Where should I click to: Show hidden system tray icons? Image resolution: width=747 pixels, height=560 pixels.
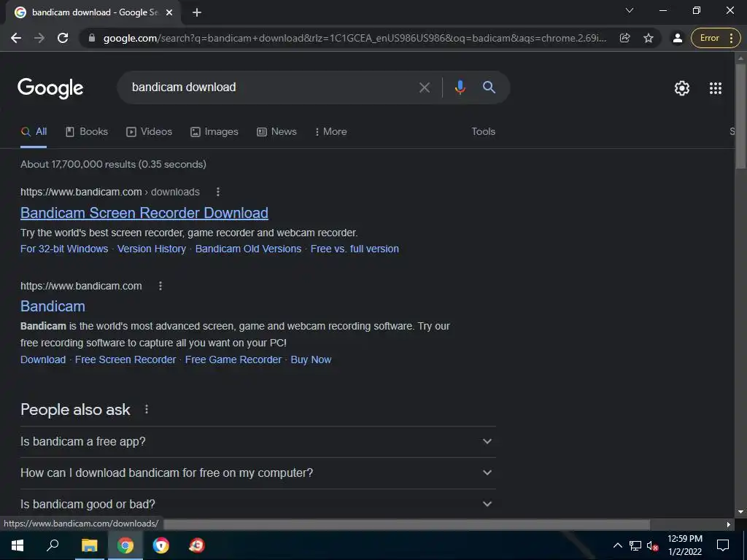(617, 545)
